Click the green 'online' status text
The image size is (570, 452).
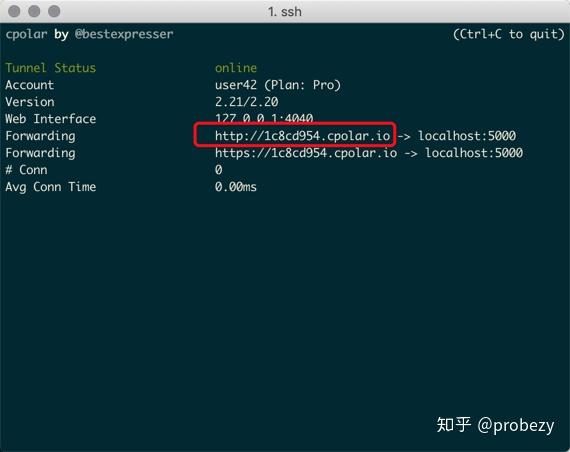pyautogui.click(x=236, y=68)
